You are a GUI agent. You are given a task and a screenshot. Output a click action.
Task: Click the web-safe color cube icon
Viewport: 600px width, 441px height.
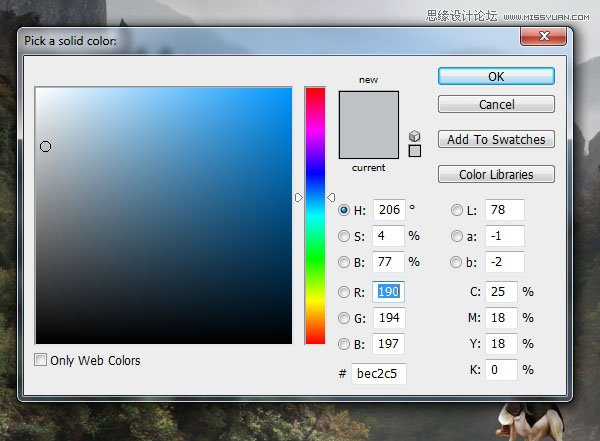click(x=414, y=136)
